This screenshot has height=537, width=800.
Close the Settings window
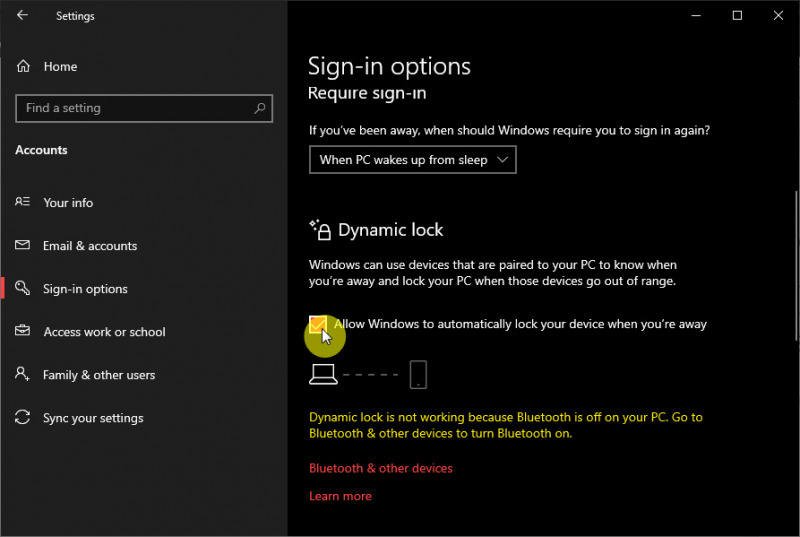pos(778,16)
